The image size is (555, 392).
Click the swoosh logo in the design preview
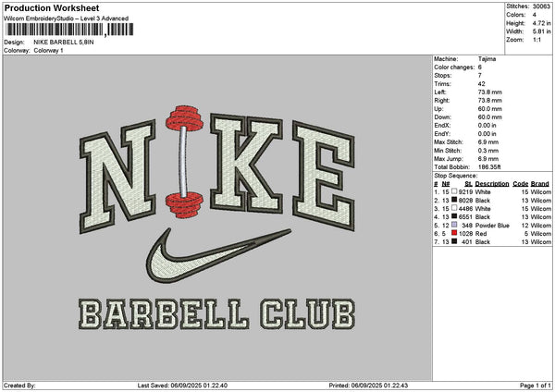(x=218, y=255)
